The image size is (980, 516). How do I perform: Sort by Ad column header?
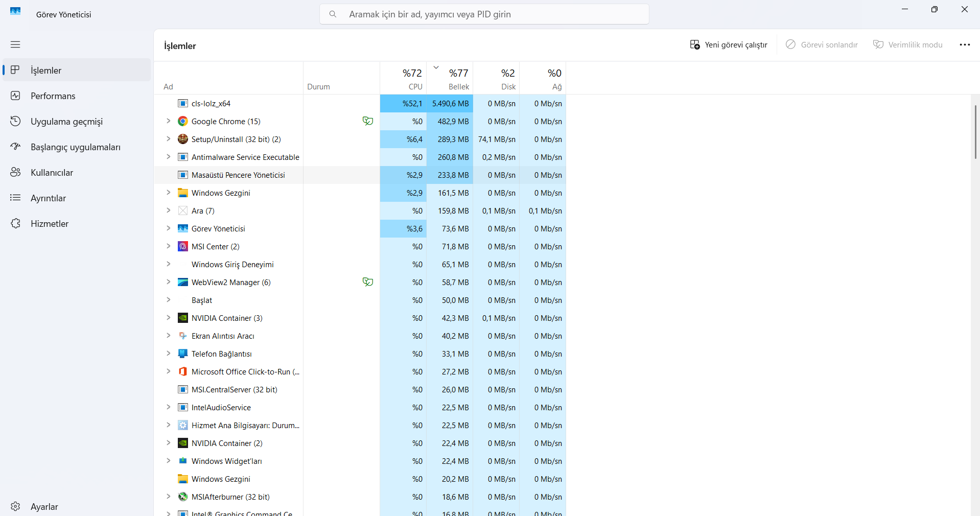pos(228,78)
